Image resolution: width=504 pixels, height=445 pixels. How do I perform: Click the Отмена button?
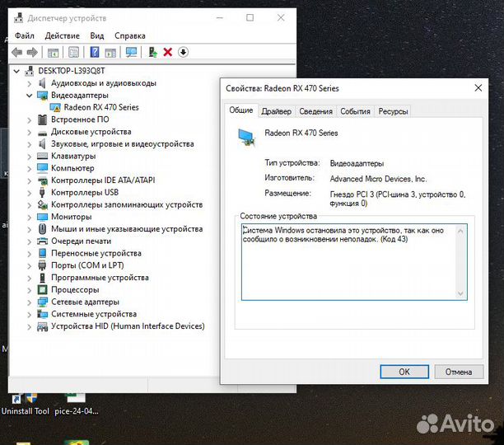459,372
